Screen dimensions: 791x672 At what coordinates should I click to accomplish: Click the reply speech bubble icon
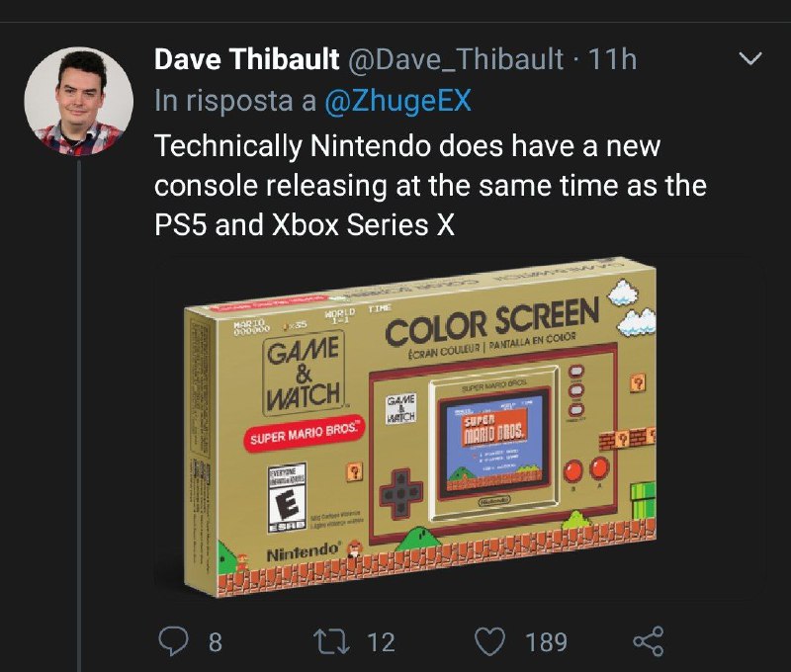[172, 642]
